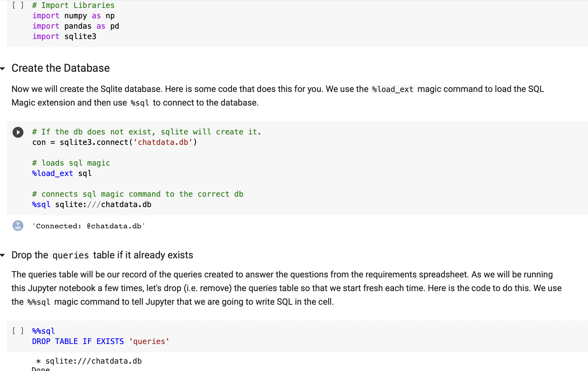Click the run bracket of the DROP TABLE cell
The height and width of the screenshot is (371, 588).
(x=17, y=331)
